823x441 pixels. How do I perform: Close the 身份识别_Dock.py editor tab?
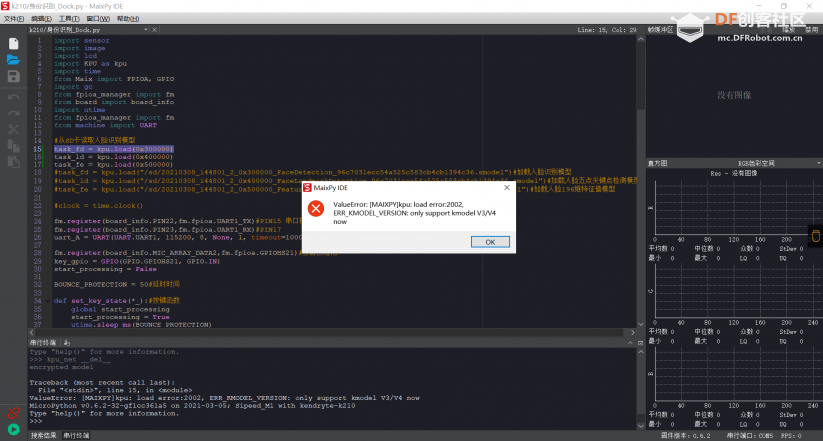(155, 30)
